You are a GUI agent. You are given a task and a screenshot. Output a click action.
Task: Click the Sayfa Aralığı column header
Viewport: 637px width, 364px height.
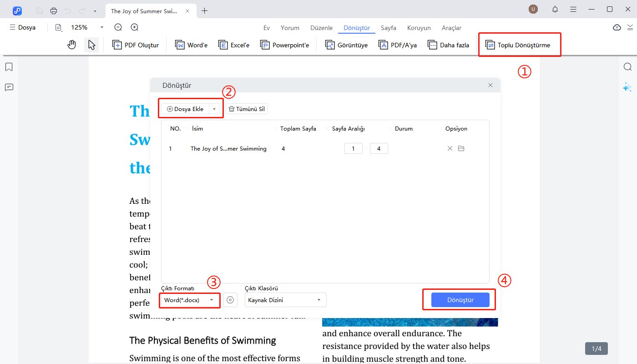pos(349,129)
